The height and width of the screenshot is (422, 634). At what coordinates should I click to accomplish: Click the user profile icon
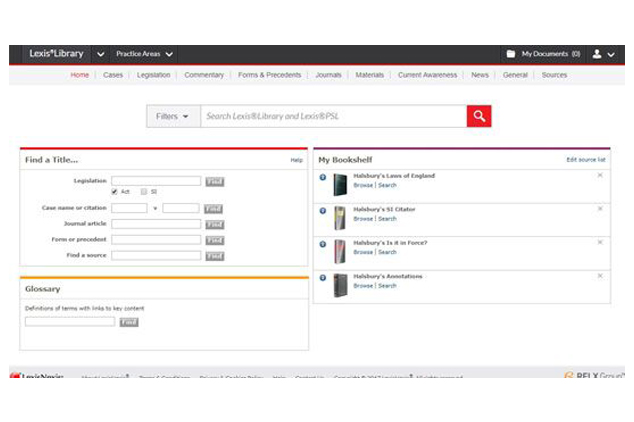pyautogui.click(x=597, y=54)
